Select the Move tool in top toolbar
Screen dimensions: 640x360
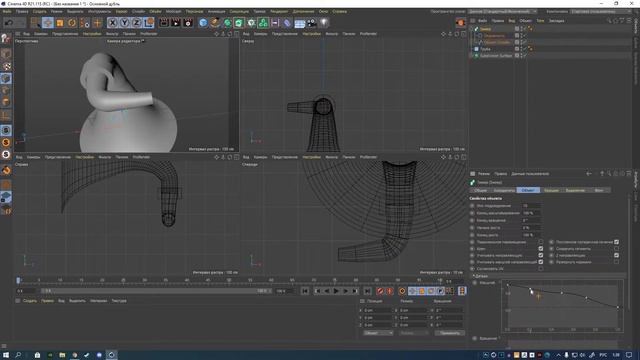pos(48,23)
